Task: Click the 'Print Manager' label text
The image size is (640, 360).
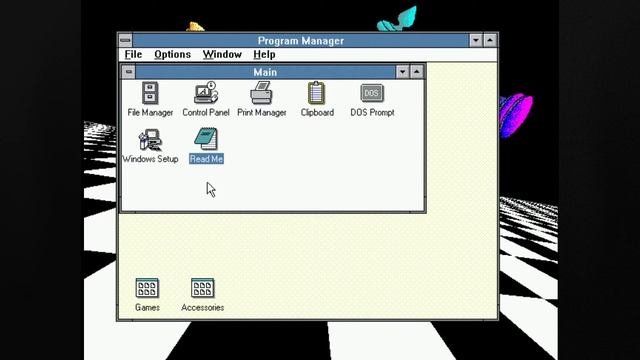Action: pyautogui.click(x=262, y=113)
